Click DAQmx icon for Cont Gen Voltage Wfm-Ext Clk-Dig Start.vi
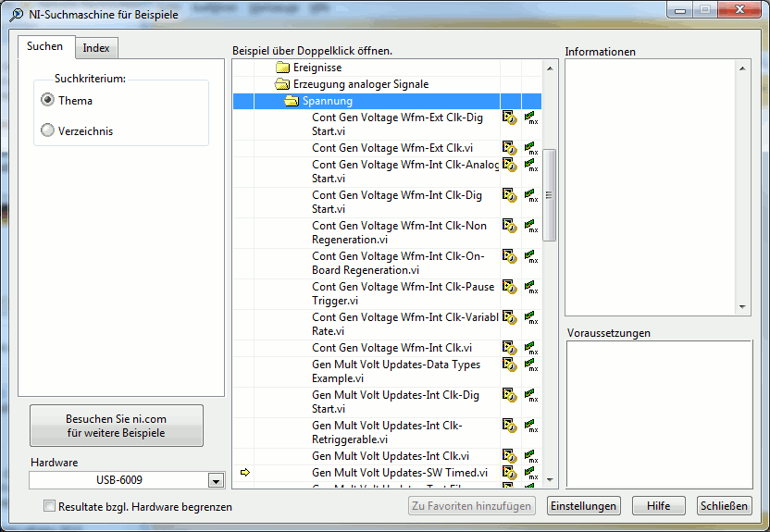The image size is (770, 532). tap(531, 118)
